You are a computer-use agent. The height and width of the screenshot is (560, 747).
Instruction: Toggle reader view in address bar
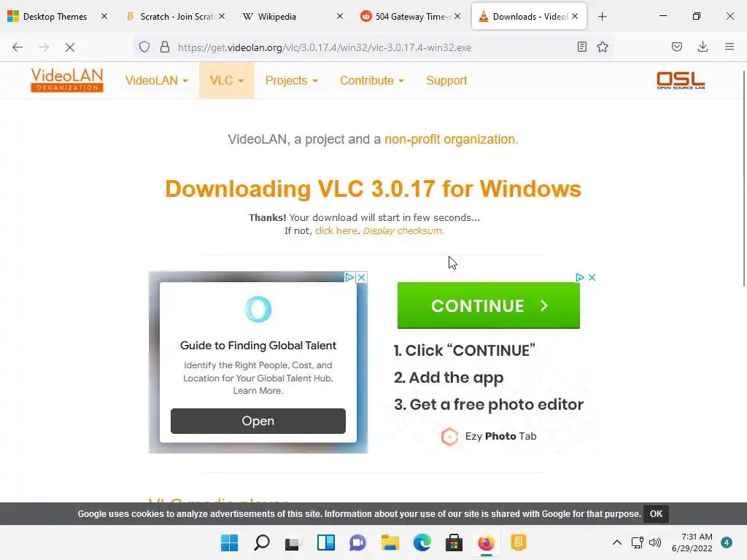pos(581,47)
